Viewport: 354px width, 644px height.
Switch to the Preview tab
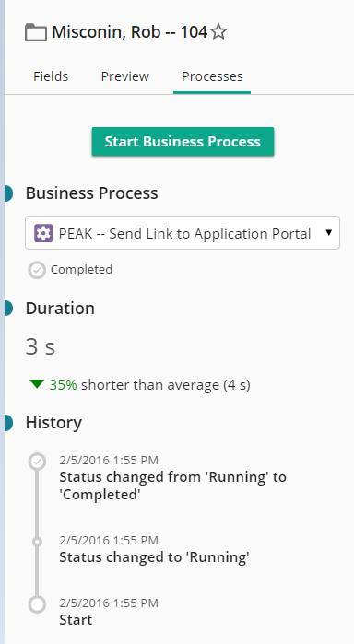(x=125, y=76)
